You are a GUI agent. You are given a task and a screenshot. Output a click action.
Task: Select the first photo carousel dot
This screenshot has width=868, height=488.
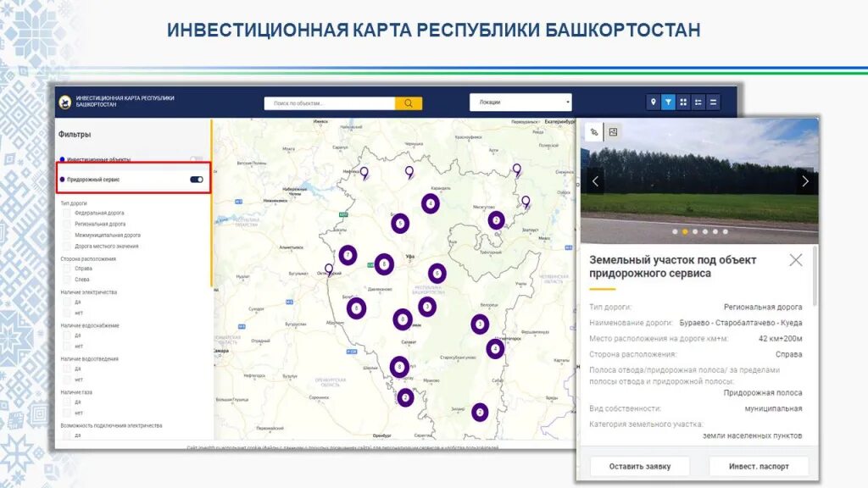point(675,232)
